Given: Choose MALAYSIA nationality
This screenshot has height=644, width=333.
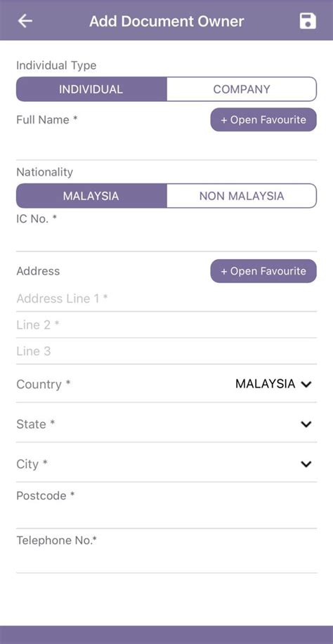Looking at the screenshot, I should (x=91, y=196).
